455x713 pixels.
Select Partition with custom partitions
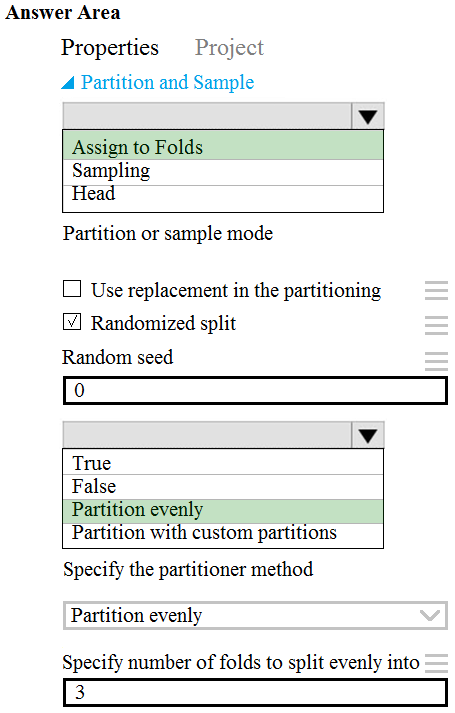[x=223, y=535]
